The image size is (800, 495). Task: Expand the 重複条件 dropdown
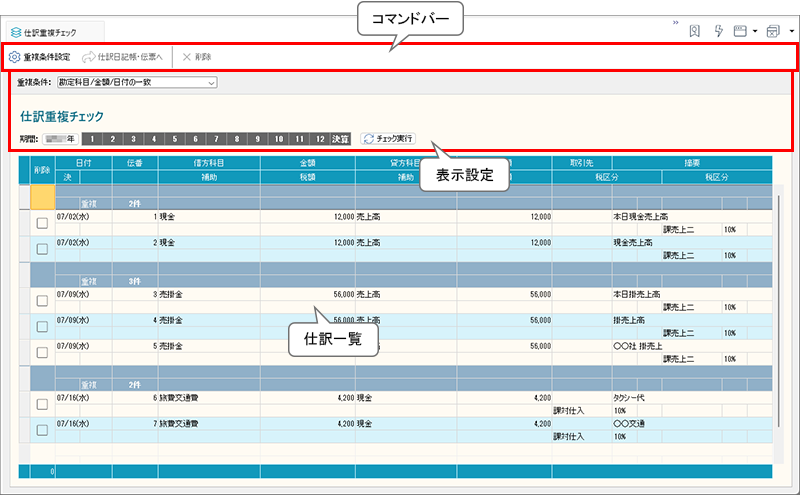tap(211, 82)
